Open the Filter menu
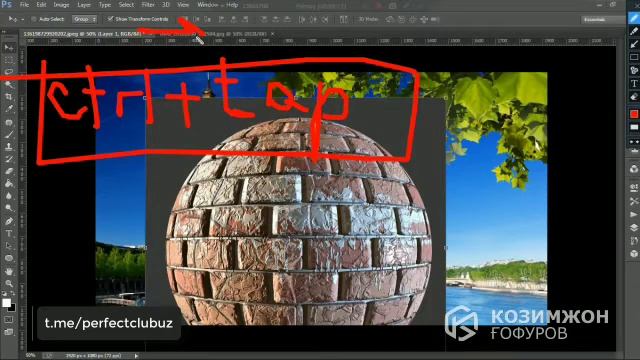Viewport: 640px width, 360px height. 148,5
